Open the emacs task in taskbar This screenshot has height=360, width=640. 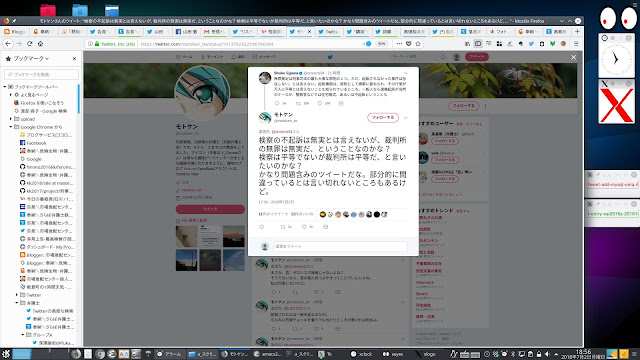267,354
